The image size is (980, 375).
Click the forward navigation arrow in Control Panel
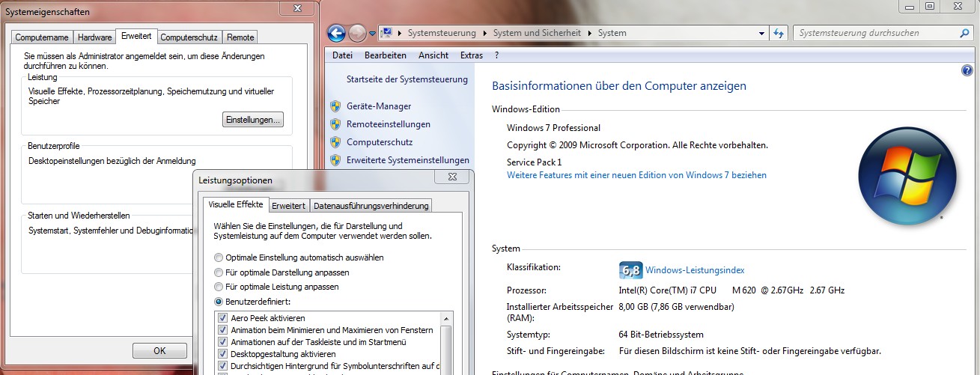coord(357,33)
